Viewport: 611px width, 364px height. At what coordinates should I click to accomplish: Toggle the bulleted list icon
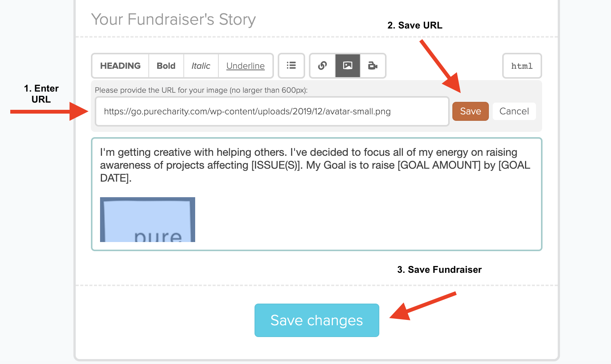tap(291, 66)
